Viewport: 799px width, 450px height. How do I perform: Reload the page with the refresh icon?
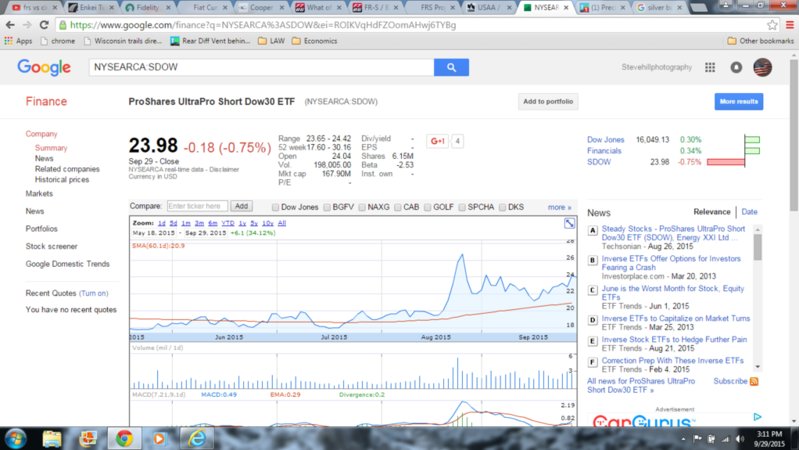pyautogui.click(x=44, y=24)
